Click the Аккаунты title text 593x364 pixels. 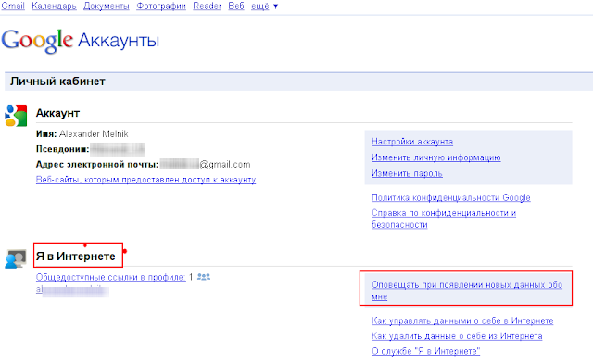tap(119, 40)
